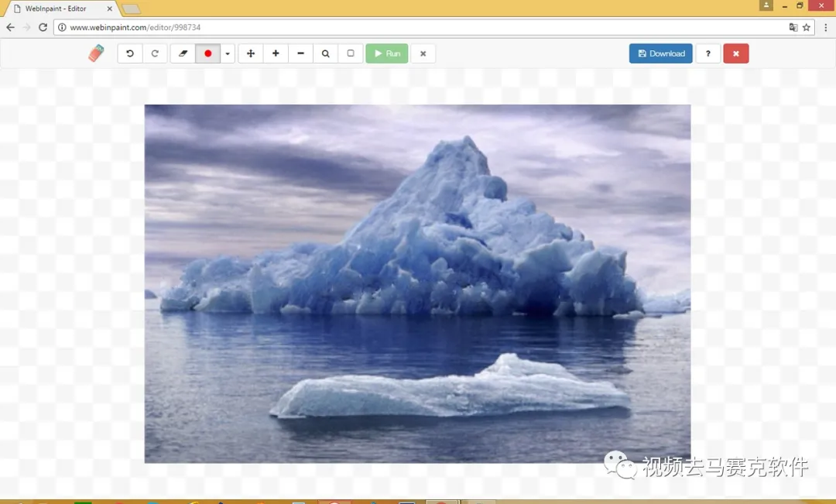Click the WebInpaint eraser logo
836x504 pixels.
point(96,53)
